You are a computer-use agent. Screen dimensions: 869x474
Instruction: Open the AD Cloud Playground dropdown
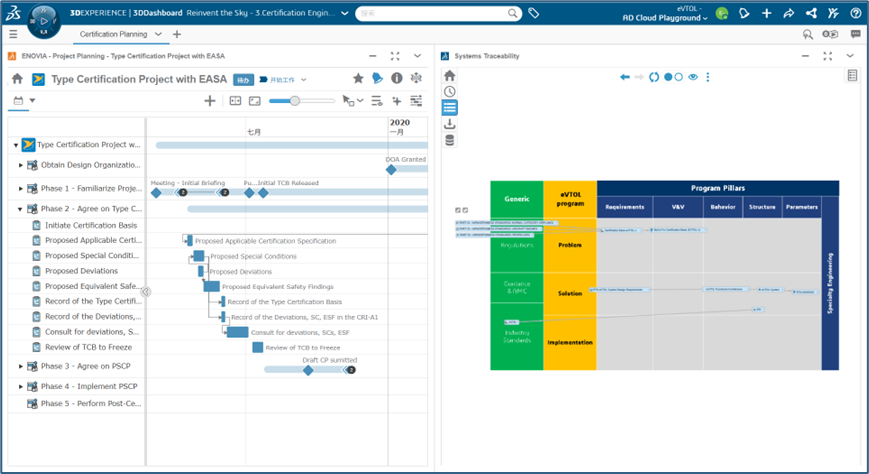pyautogui.click(x=664, y=18)
